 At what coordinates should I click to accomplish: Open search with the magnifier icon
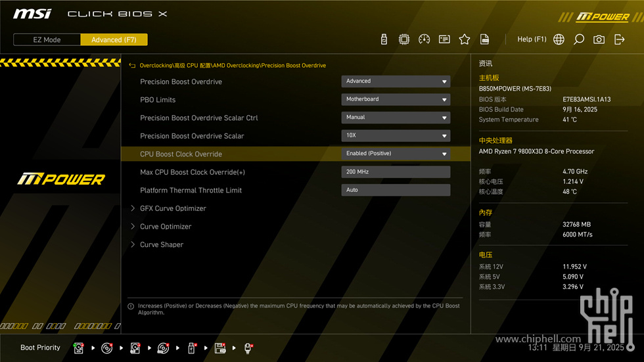[x=579, y=39]
